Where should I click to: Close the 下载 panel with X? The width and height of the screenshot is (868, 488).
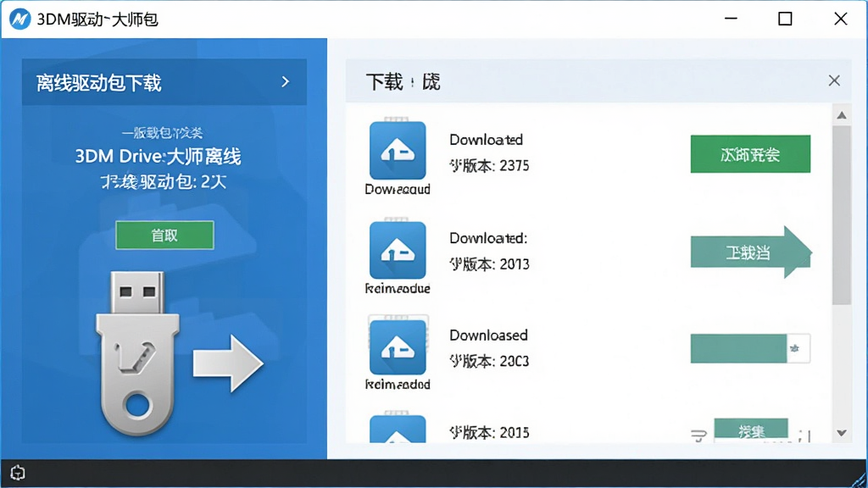[834, 80]
